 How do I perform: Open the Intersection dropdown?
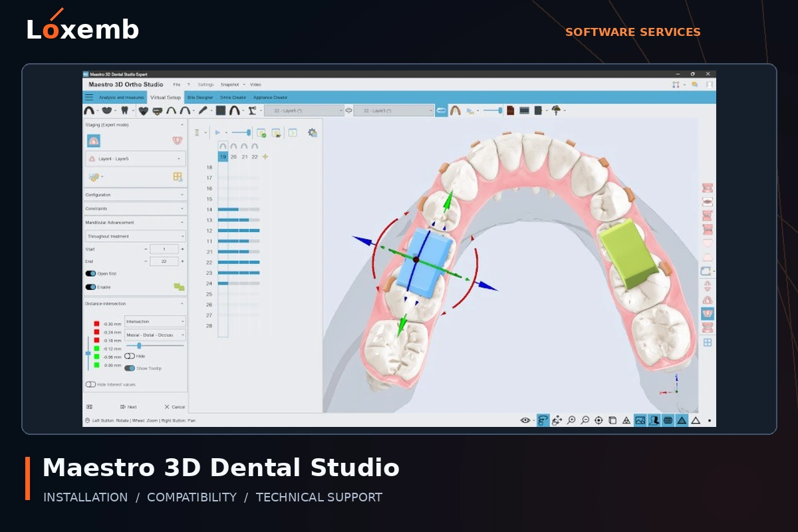pyautogui.click(x=155, y=321)
